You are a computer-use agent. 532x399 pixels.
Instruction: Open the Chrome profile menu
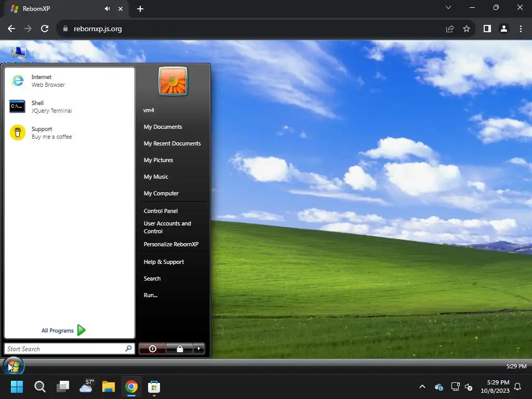(504, 29)
